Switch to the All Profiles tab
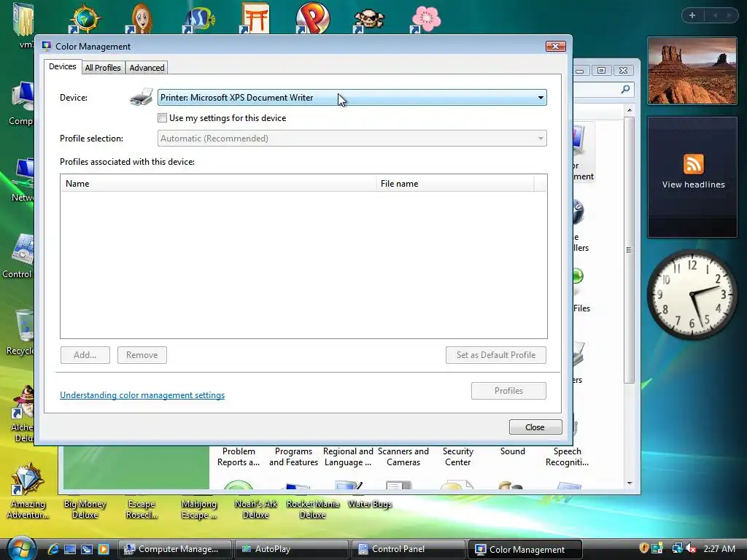Screen dimensions: 747x560 [x=102, y=68]
